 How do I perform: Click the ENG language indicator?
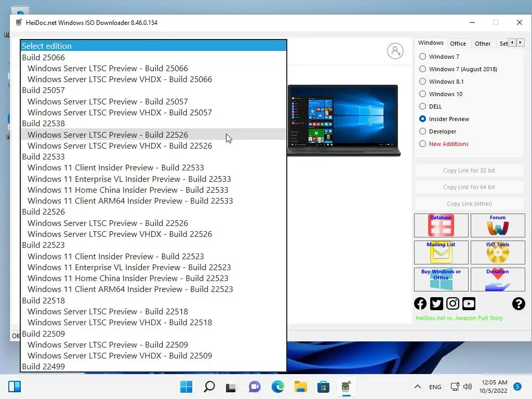click(x=435, y=387)
